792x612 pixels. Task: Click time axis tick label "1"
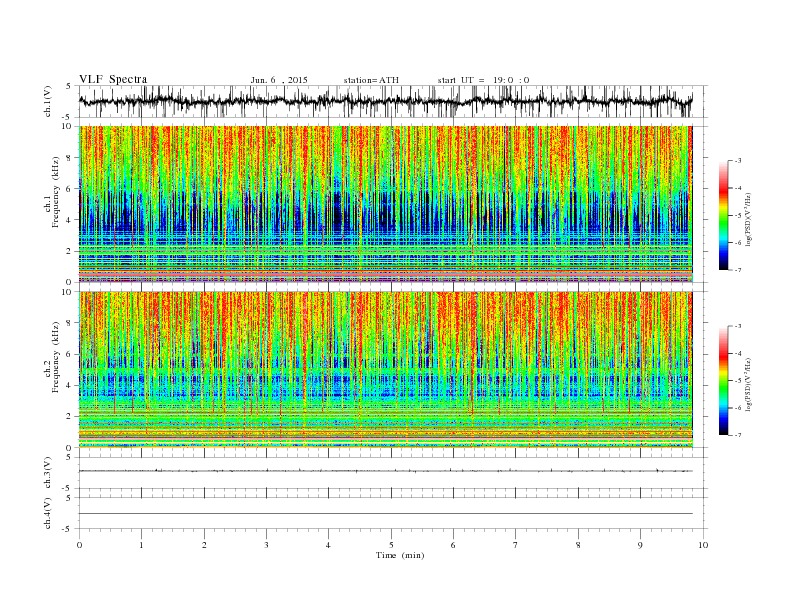[141, 545]
